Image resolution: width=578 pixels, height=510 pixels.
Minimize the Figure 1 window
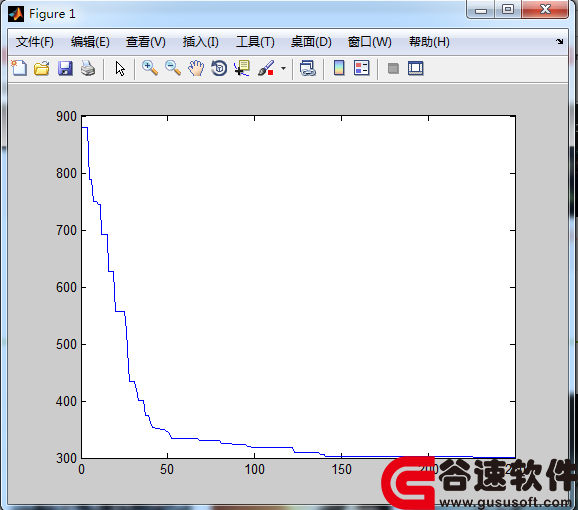pyautogui.click(x=480, y=9)
